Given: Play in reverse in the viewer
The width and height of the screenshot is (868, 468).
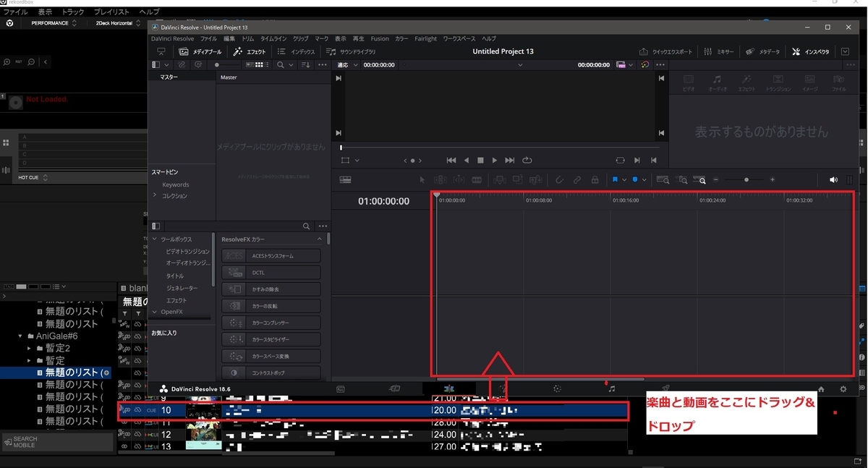Looking at the screenshot, I should coord(467,160).
